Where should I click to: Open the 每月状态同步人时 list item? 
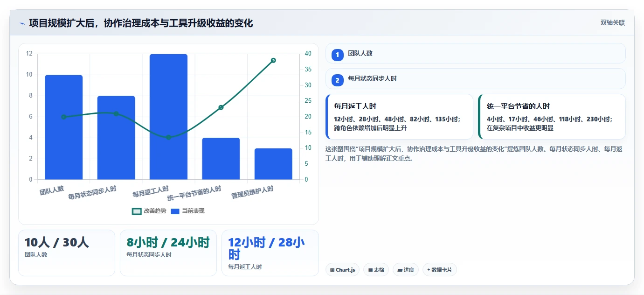point(475,79)
